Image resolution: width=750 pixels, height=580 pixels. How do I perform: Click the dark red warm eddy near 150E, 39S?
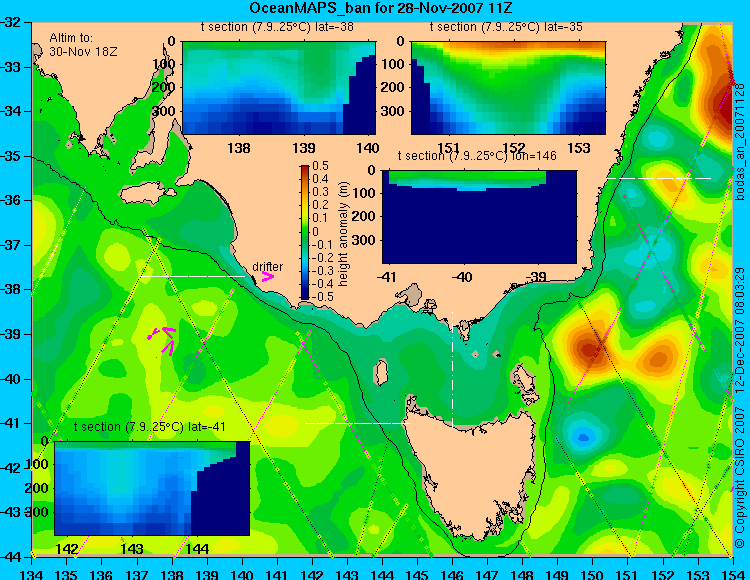tap(588, 348)
